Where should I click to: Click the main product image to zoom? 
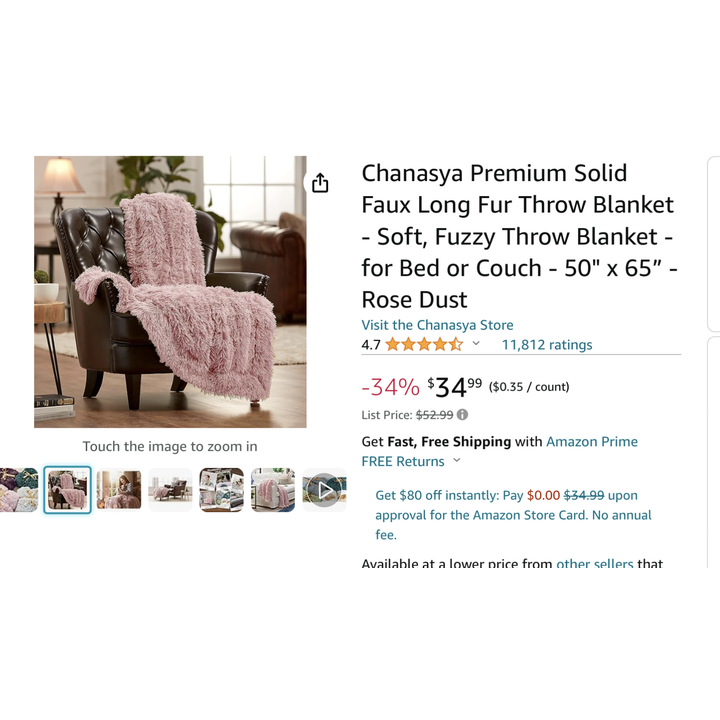pyautogui.click(x=170, y=292)
